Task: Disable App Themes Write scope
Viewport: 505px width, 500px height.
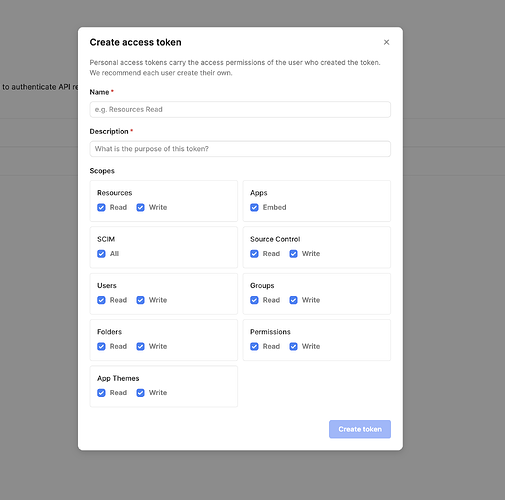Action: (141, 393)
